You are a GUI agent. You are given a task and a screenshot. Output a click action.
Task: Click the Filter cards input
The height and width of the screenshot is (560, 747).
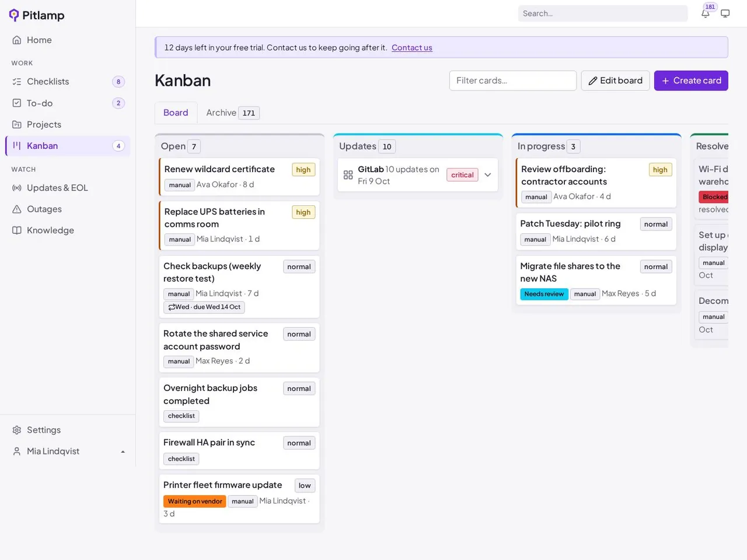(513, 80)
